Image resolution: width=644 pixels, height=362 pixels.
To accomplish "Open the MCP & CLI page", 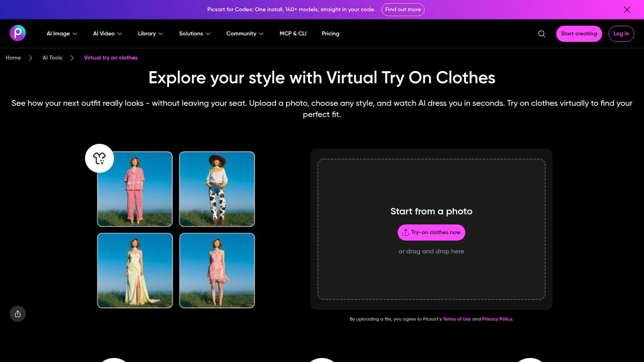I will pos(293,33).
